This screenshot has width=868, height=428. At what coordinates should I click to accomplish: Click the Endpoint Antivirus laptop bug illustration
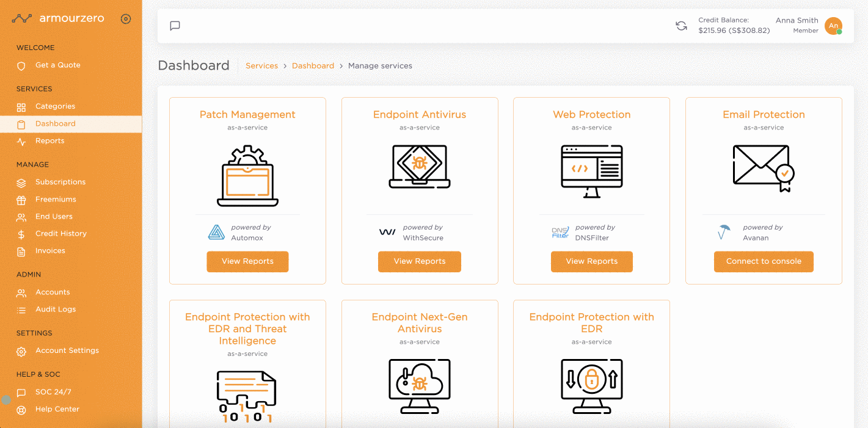pyautogui.click(x=420, y=166)
